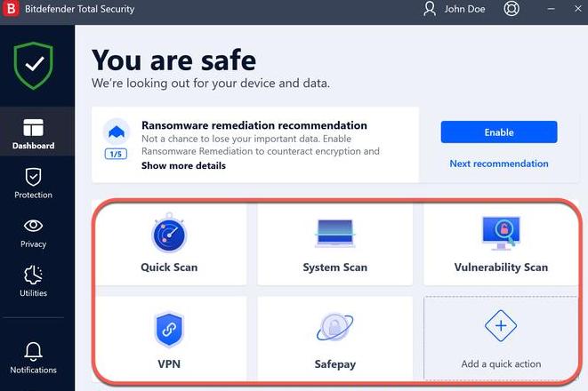Expand Show more details link
The width and height of the screenshot is (588, 391).
click(183, 165)
